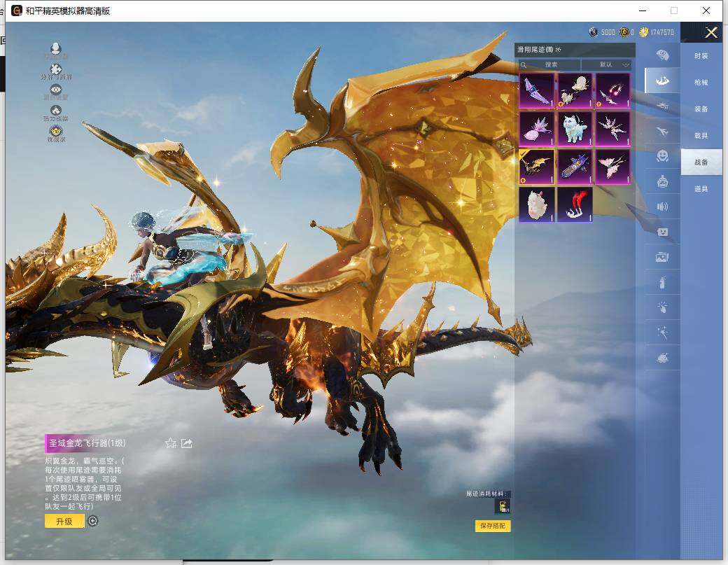
Task: Open the smiley emote category icon
Action: (x=662, y=156)
